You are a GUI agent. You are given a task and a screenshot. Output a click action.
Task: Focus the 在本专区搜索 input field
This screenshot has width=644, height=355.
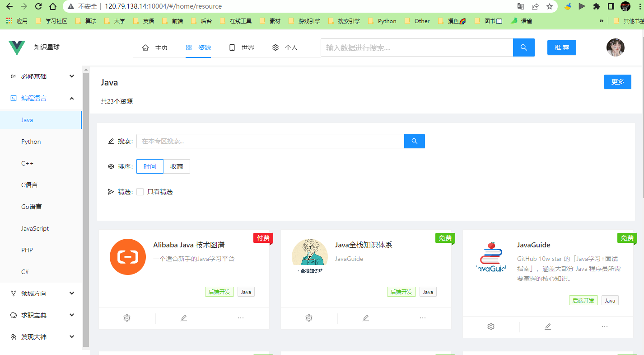click(270, 141)
